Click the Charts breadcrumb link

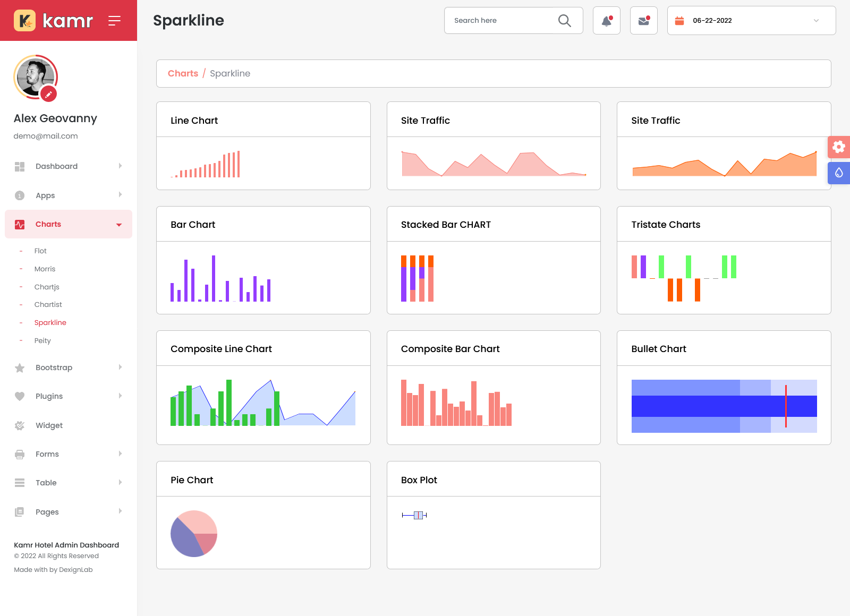(x=183, y=73)
